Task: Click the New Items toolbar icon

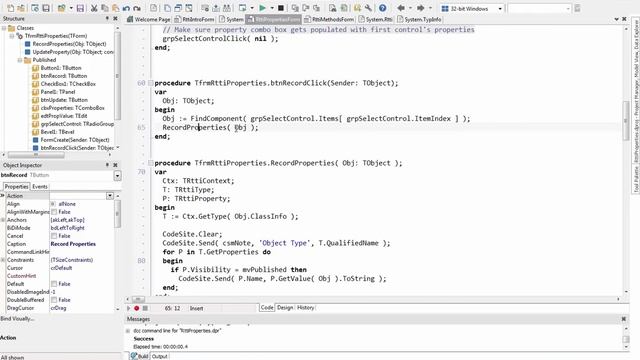Action: pyautogui.click(x=11, y=8)
